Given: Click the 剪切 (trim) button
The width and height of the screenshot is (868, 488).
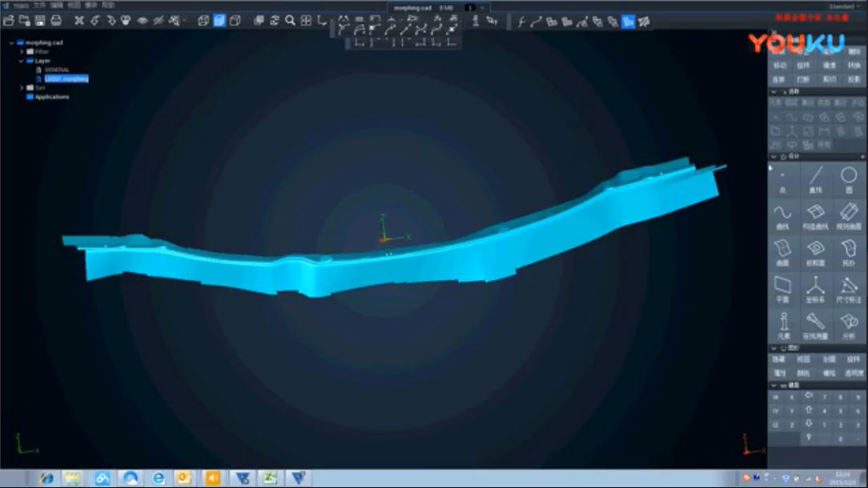Looking at the screenshot, I should 830,79.
